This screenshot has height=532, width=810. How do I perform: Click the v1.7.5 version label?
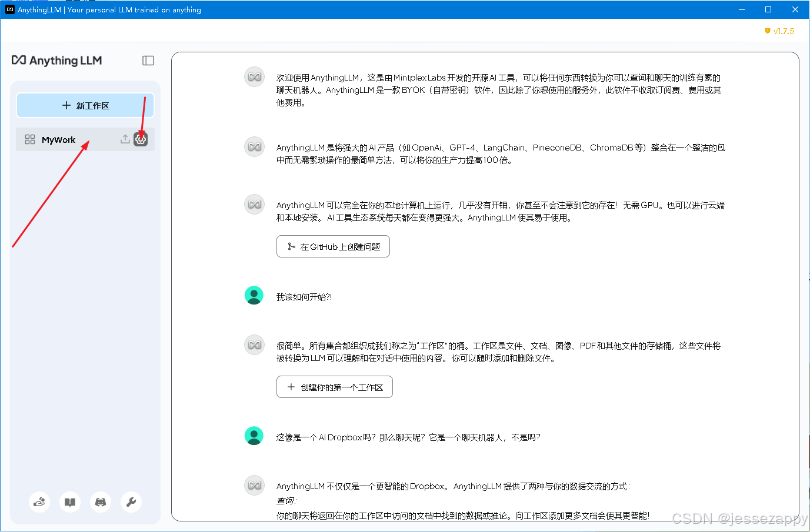(784, 31)
